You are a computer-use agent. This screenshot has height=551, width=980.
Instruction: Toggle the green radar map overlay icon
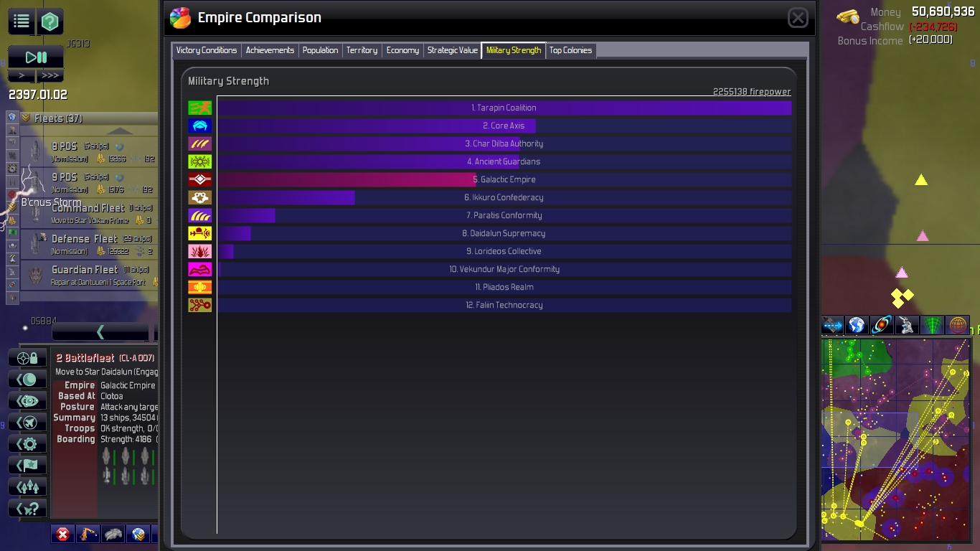click(933, 325)
